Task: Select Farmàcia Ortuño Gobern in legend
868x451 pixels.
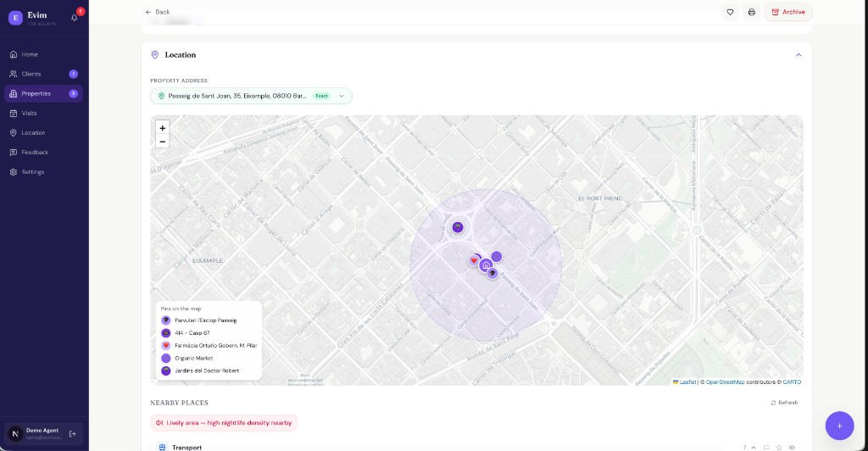Action: [x=209, y=345]
